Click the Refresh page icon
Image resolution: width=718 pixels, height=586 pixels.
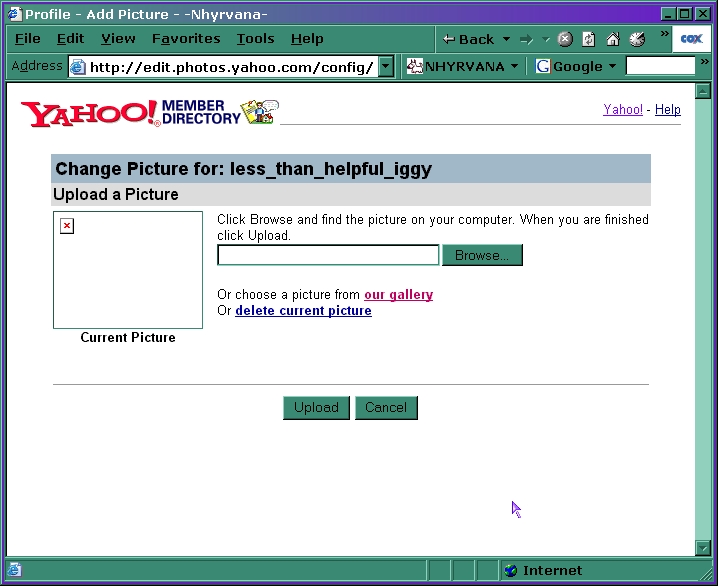coord(589,39)
